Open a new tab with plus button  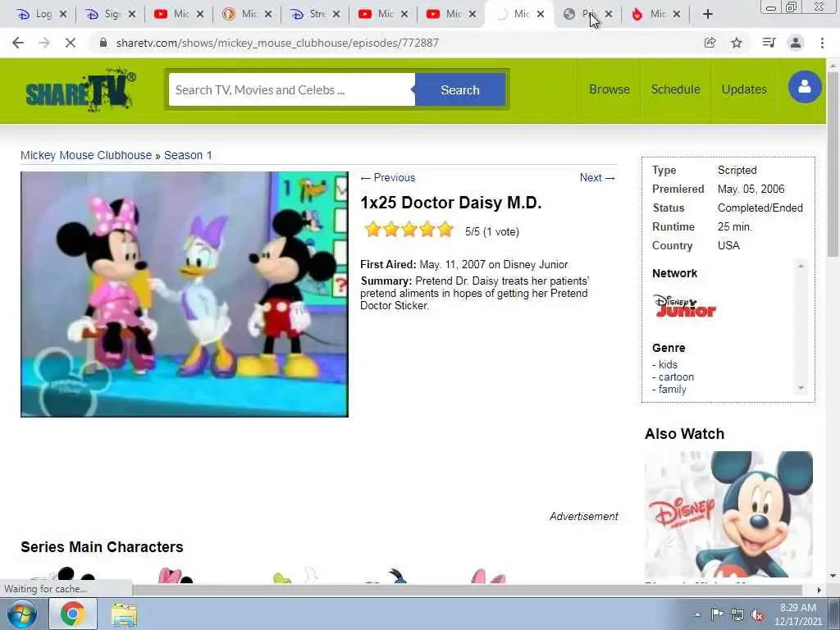708,14
